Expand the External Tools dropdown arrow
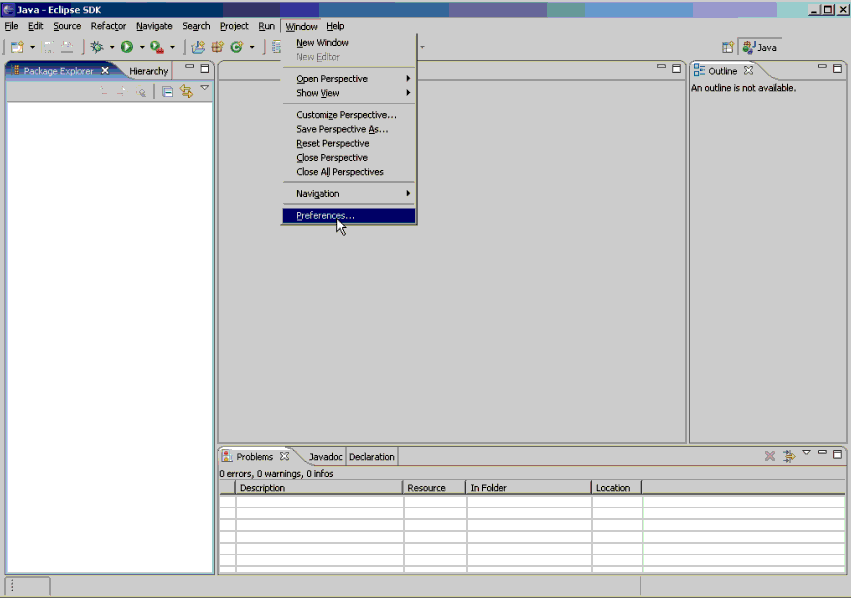Image resolution: width=851 pixels, height=598 pixels. click(172, 48)
